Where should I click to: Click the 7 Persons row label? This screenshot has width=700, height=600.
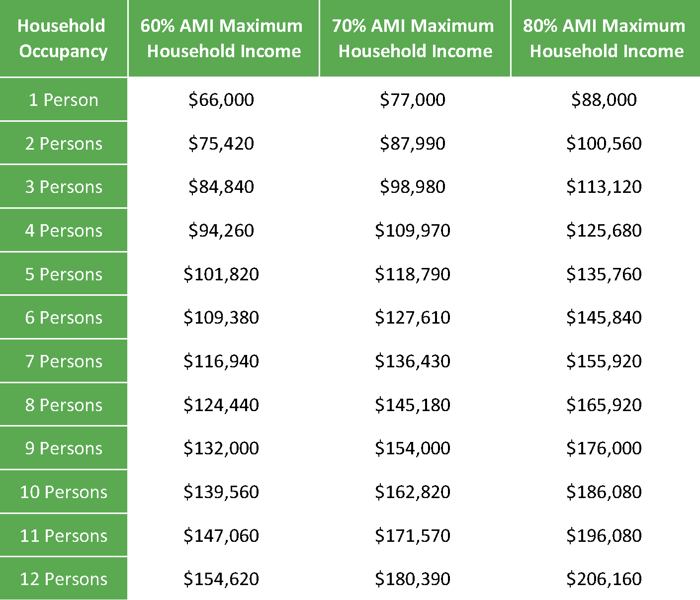tap(63, 361)
